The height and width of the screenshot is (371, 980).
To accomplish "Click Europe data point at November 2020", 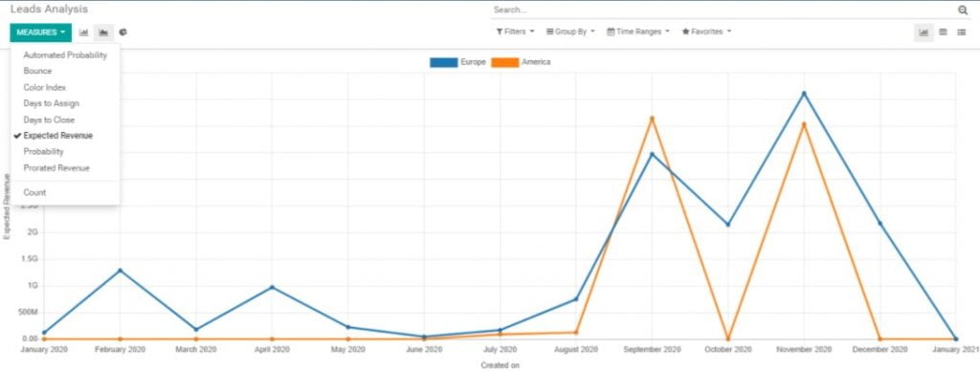I will point(804,94).
